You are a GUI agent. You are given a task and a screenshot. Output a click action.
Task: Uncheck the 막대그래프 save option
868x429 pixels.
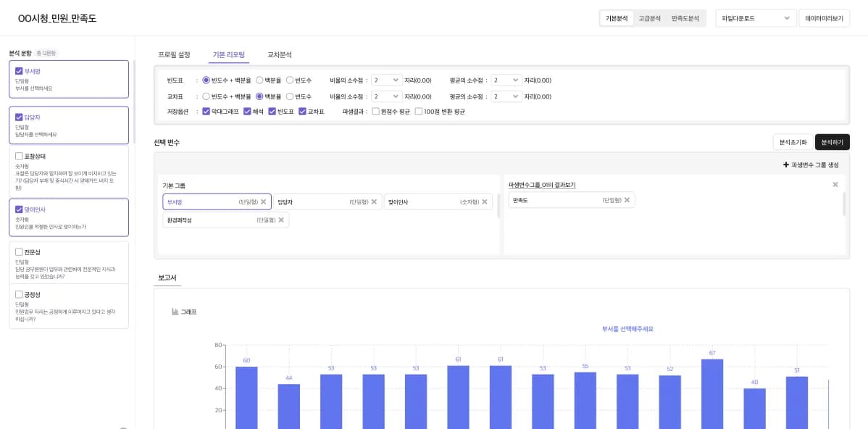(x=206, y=112)
